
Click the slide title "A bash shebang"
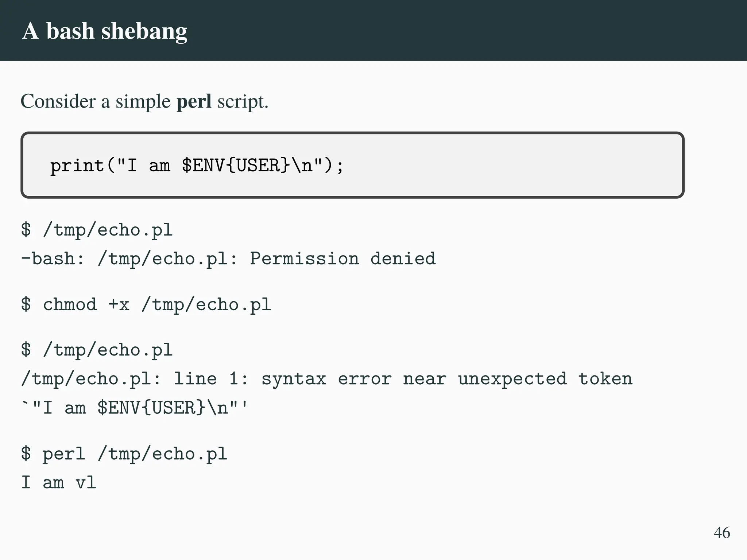coord(105,31)
